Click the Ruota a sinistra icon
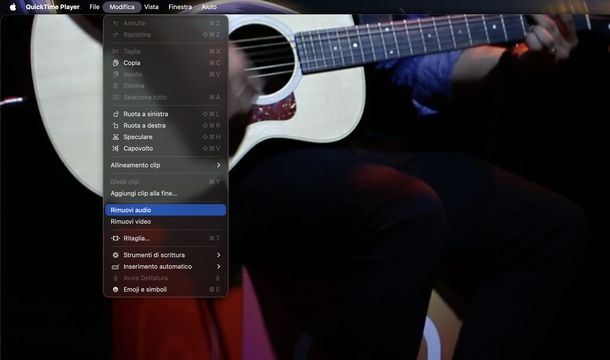The height and width of the screenshot is (360, 610). point(116,114)
